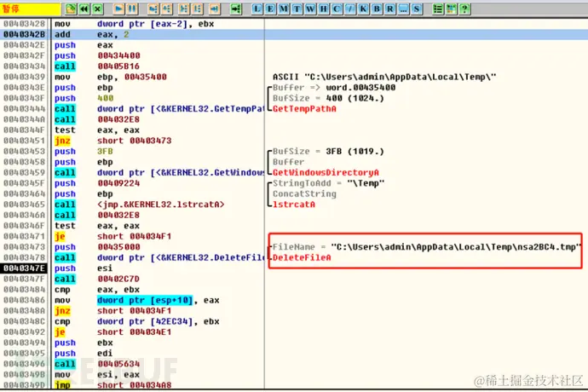Click 'jnz short 00403473' instruction
The width and height of the screenshot is (588, 392).
pos(113,141)
